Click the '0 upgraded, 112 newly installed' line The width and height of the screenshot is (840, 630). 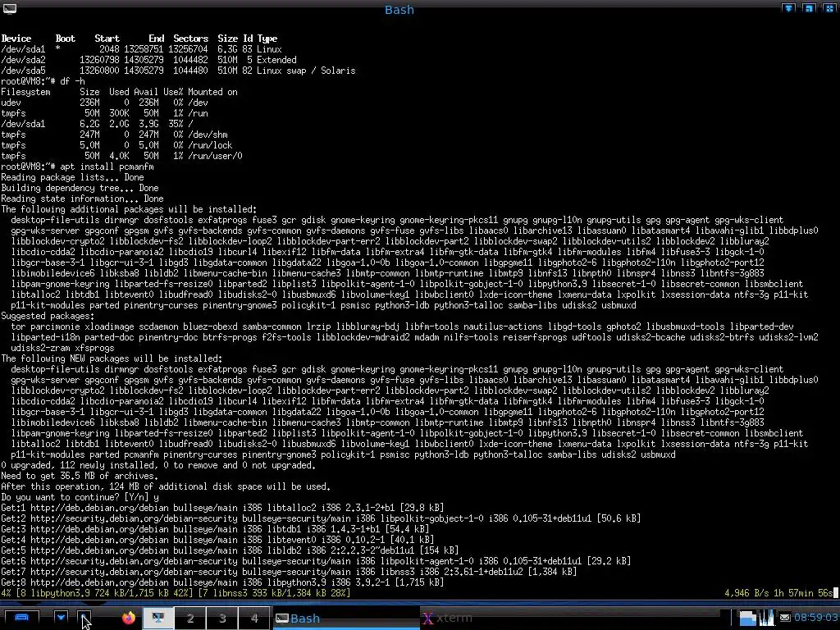[x=158, y=465]
